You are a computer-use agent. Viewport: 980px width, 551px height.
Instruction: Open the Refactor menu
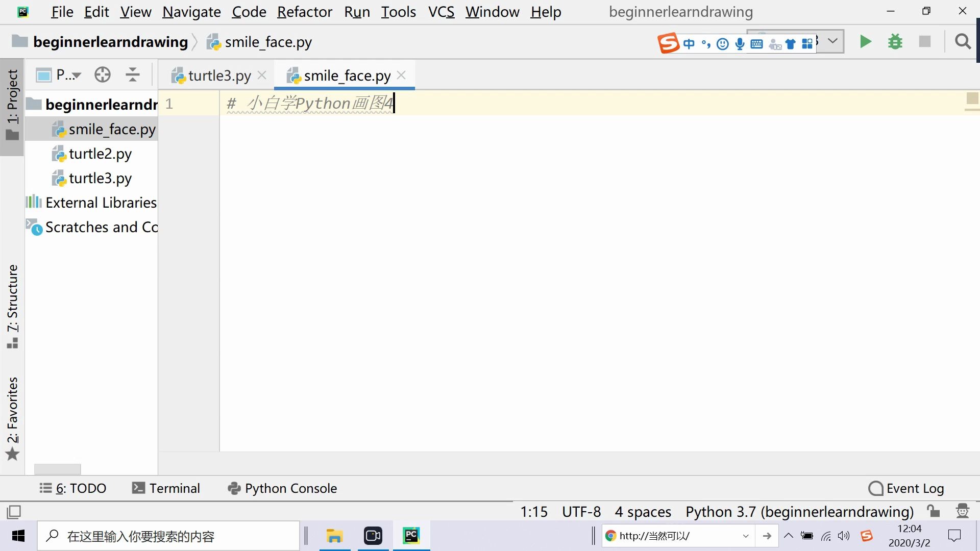(x=304, y=12)
